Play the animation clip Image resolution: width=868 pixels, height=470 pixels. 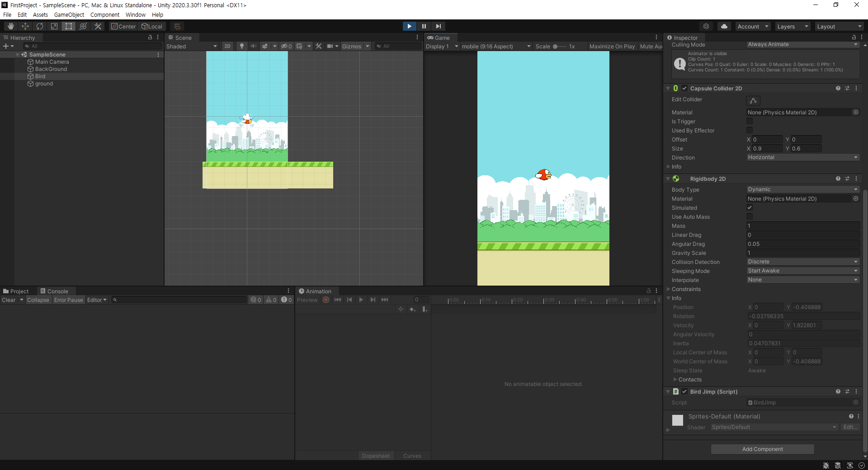pyautogui.click(x=361, y=300)
